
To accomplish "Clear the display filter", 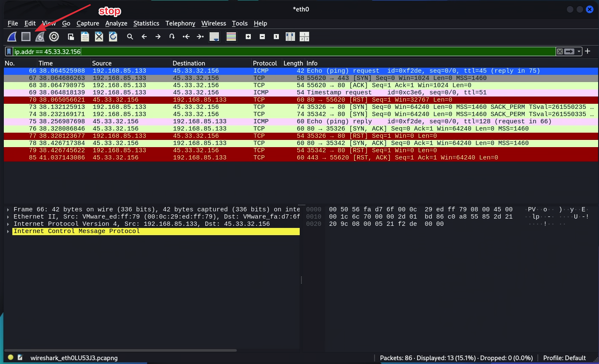I will pyautogui.click(x=560, y=51).
